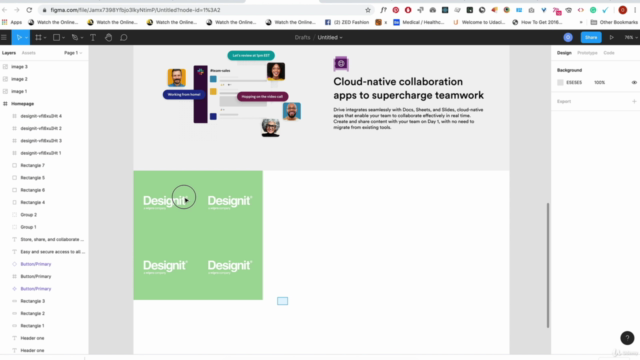The image size is (640, 360).
Task: Select the image 2 layer
Action: [x=19, y=79]
